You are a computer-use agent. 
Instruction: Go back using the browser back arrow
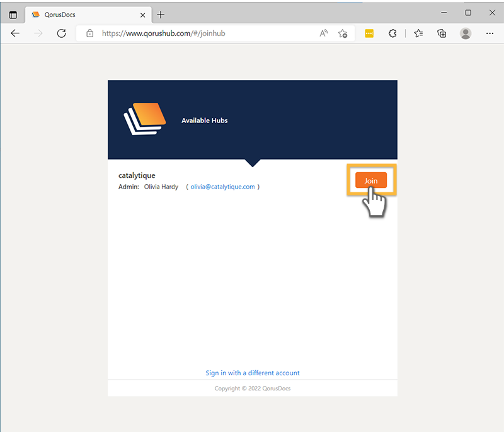(x=15, y=33)
